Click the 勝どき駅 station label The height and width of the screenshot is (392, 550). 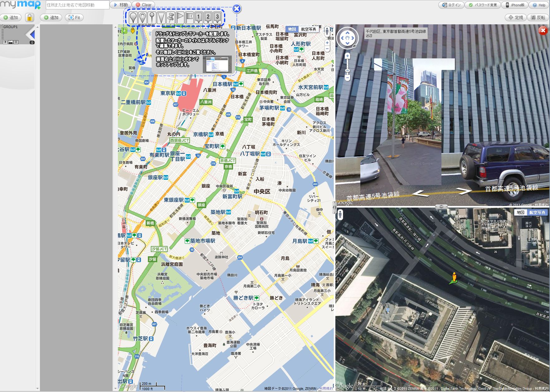coord(243,298)
